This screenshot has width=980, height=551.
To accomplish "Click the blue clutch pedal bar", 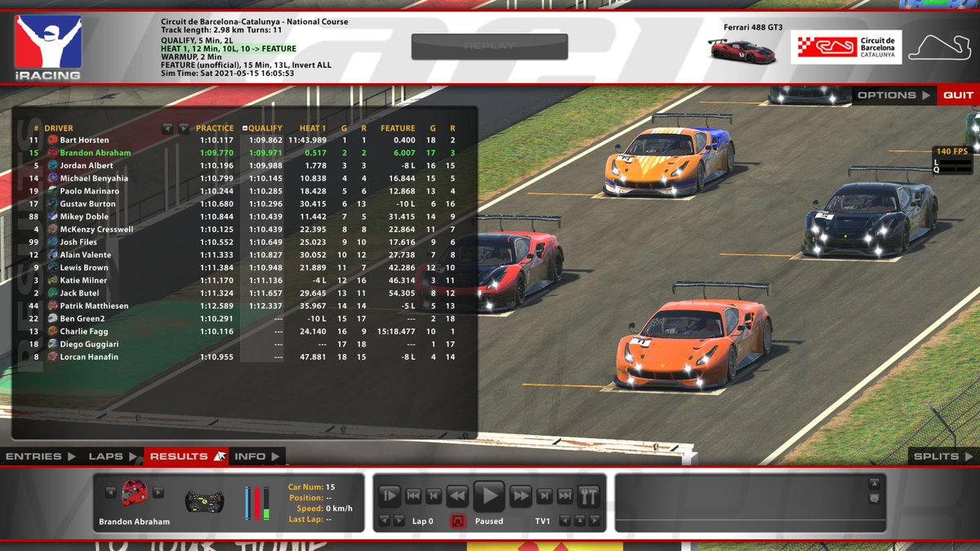I will pos(248,504).
